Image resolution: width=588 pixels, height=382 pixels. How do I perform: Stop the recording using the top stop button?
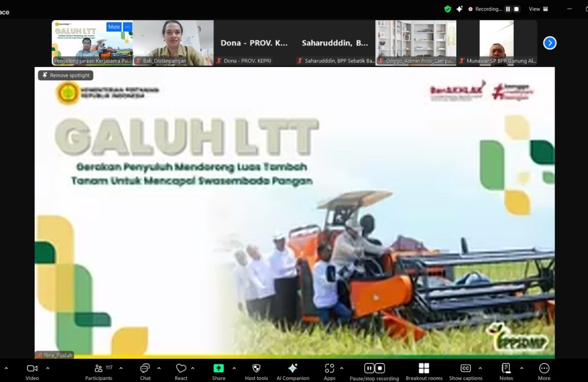coord(516,9)
